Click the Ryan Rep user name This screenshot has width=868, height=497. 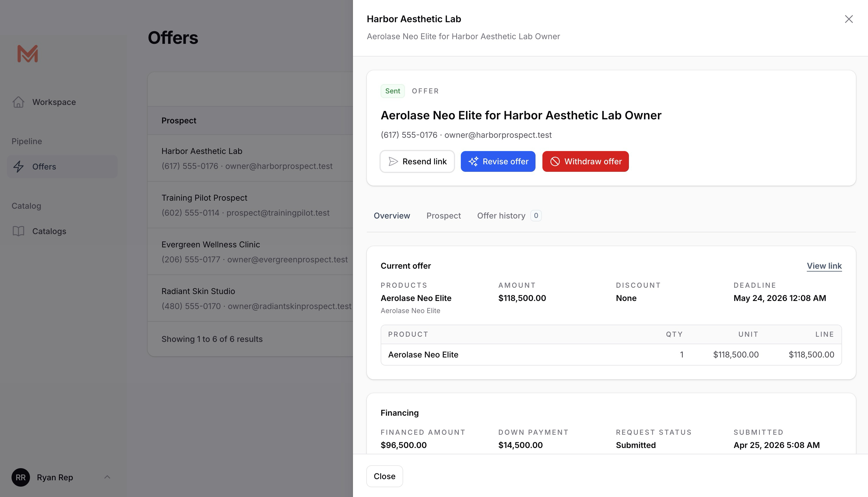55,477
